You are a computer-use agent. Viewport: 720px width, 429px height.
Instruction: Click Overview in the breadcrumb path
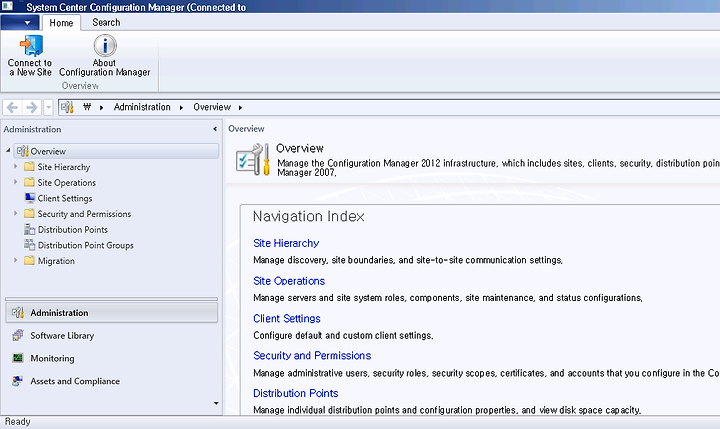click(212, 107)
